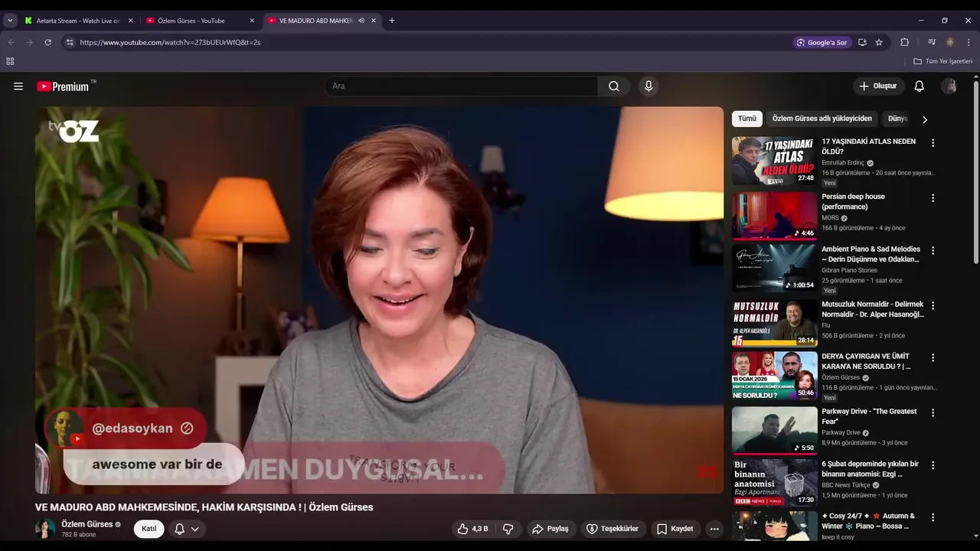Mute tab via speaker icon on tab
This screenshot has width=980, height=551.
click(361, 21)
